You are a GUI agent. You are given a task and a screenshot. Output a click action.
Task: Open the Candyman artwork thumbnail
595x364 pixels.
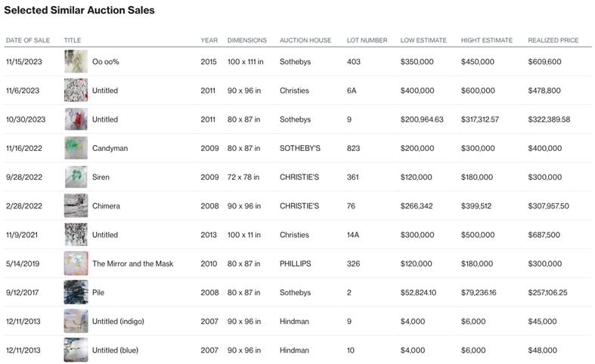(76, 148)
